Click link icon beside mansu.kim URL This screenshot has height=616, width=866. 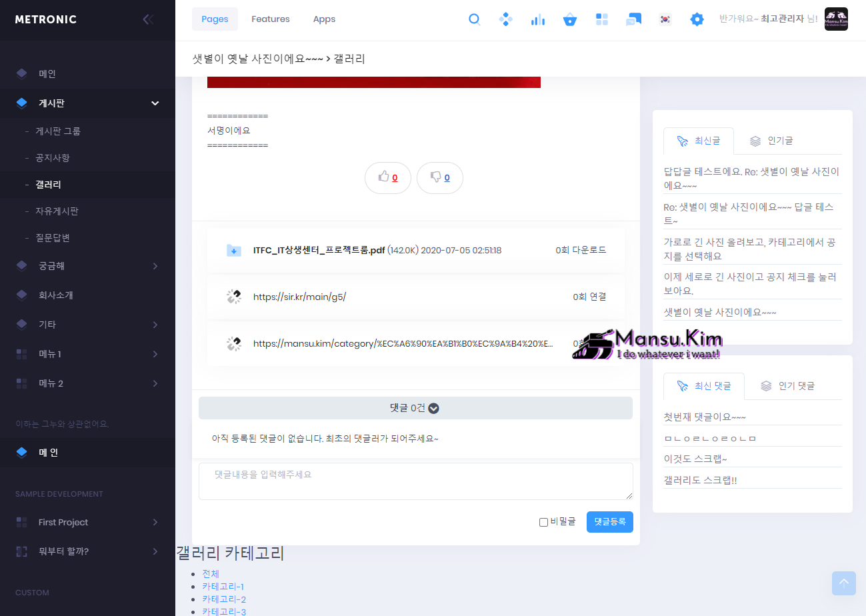(x=233, y=344)
